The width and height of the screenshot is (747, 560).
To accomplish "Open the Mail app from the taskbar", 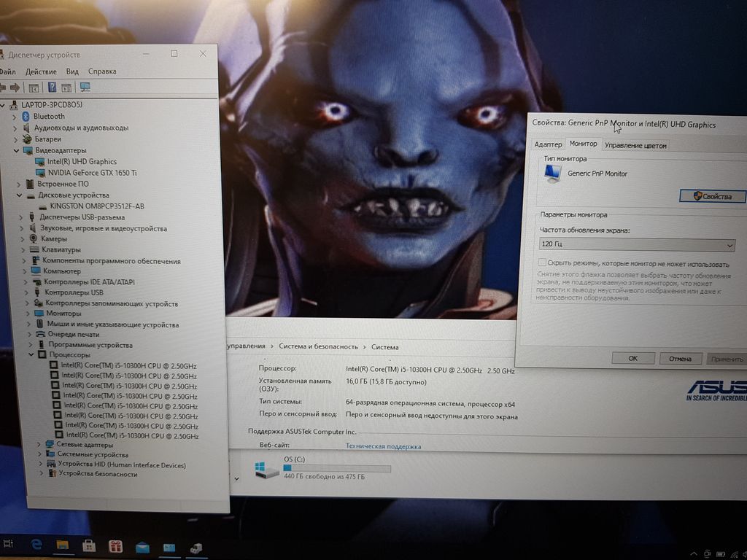I will [x=142, y=546].
